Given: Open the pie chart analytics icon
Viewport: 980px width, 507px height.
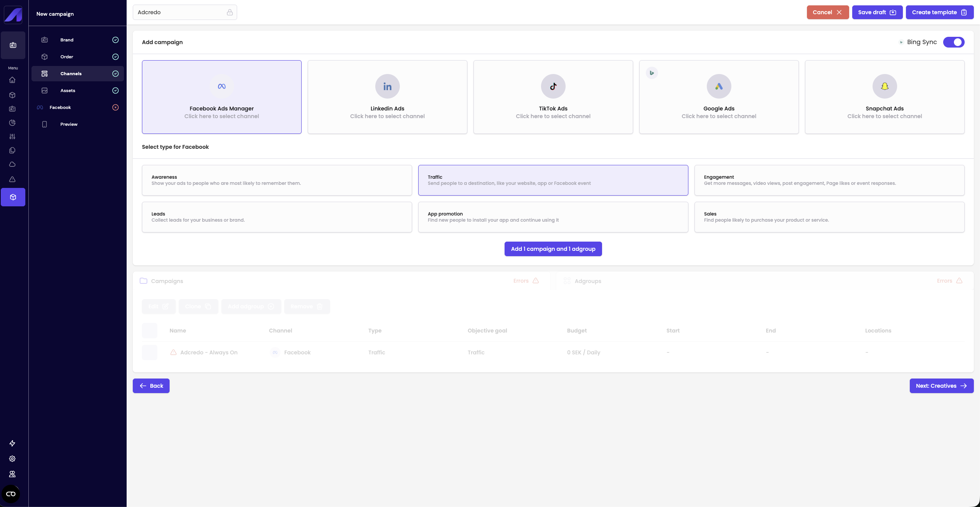Looking at the screenshot, I should (12, 123).
